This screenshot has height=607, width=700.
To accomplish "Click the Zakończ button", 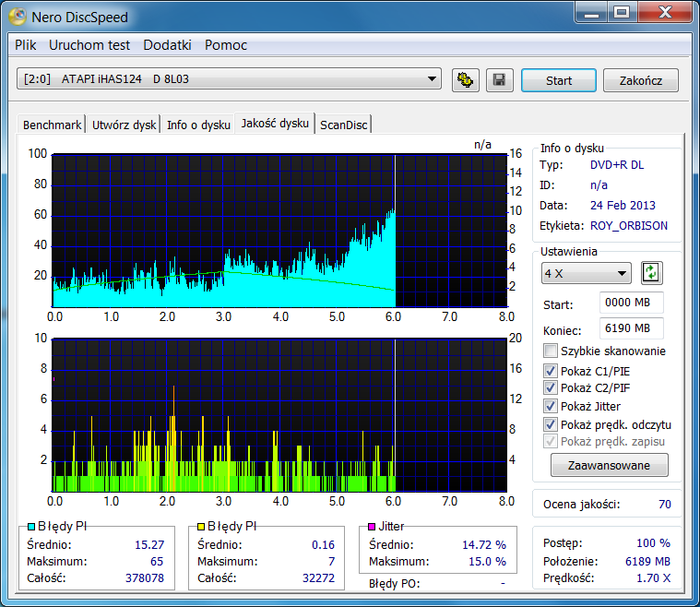I will 641,80.
